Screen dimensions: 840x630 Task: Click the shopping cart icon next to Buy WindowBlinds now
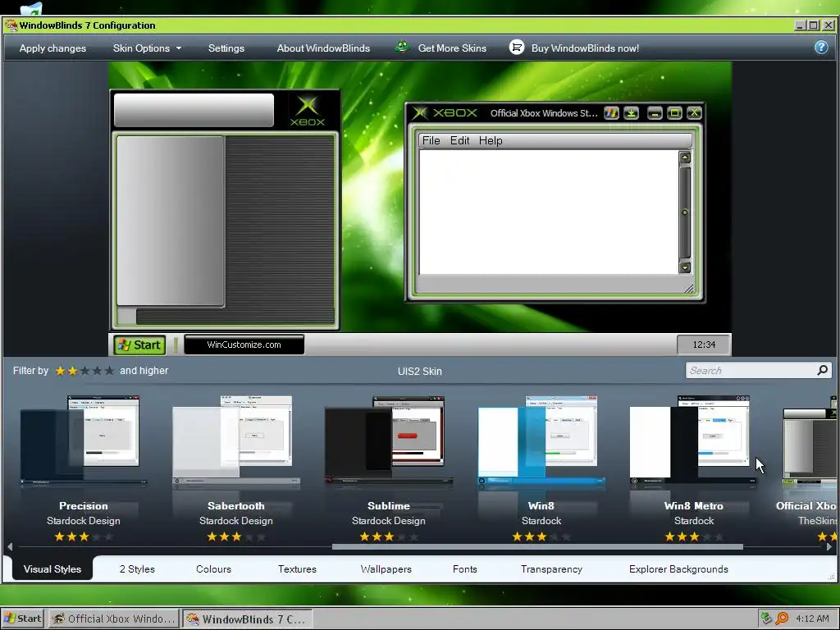point(517,48)
